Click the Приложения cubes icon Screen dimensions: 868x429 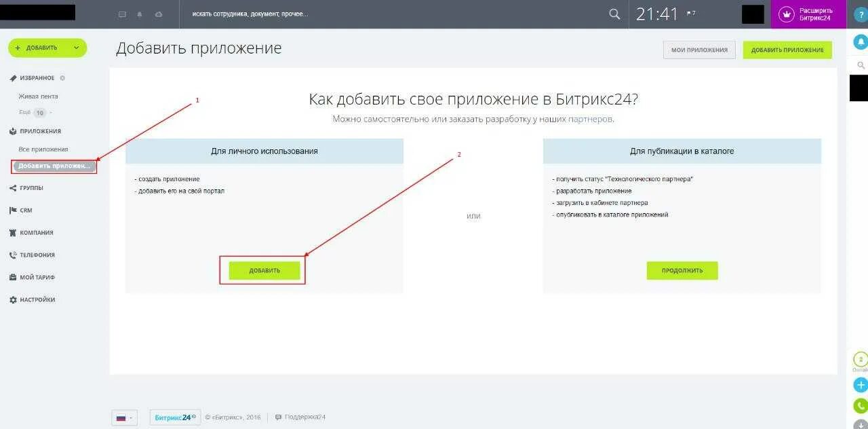tap(13, 131)
